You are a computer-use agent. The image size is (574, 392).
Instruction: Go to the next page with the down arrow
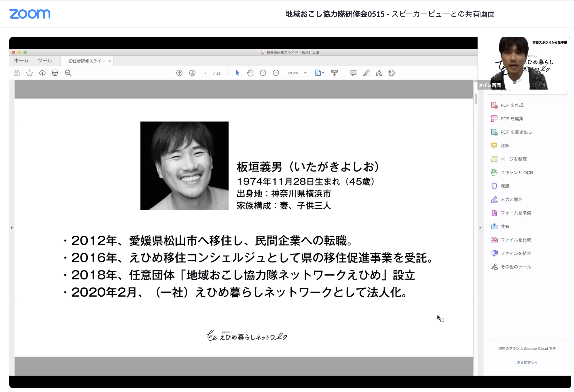coord(192,73)
